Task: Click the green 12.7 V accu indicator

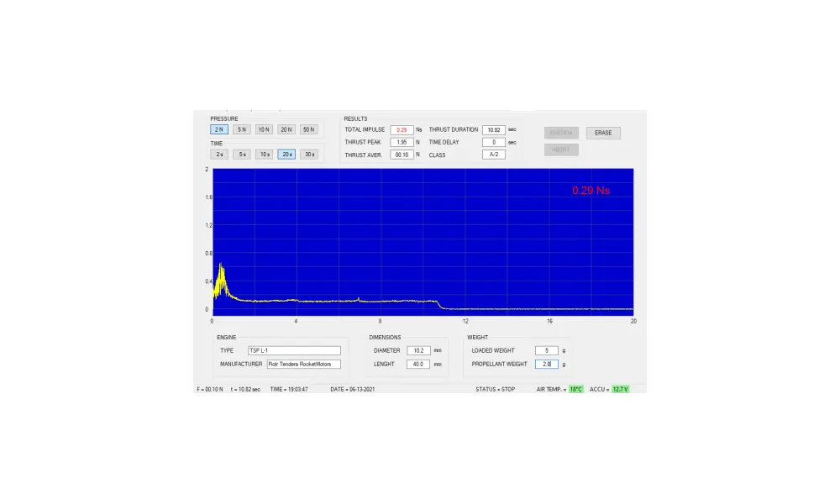Action: (621, 390)
